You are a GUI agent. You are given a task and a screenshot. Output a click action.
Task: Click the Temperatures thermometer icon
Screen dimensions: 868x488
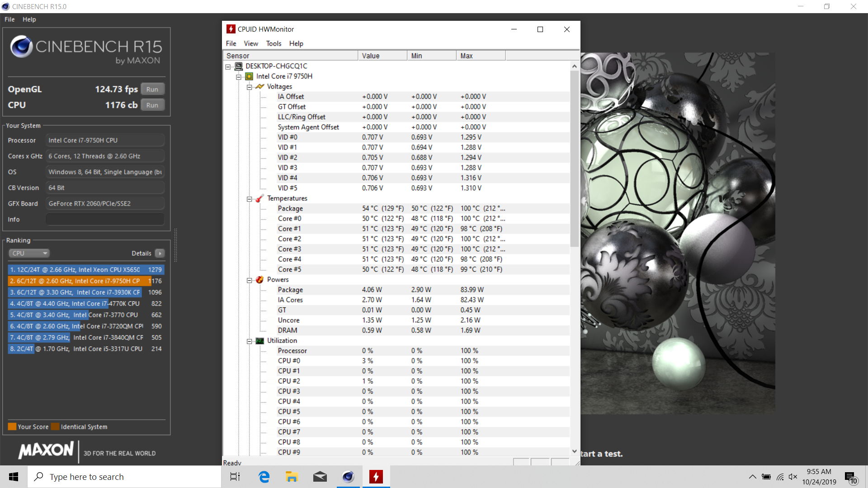[x=259, y=198]
